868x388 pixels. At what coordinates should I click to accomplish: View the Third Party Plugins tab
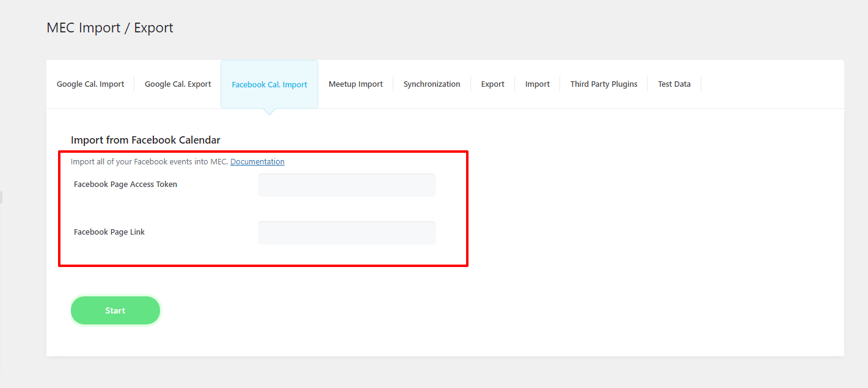604,84
